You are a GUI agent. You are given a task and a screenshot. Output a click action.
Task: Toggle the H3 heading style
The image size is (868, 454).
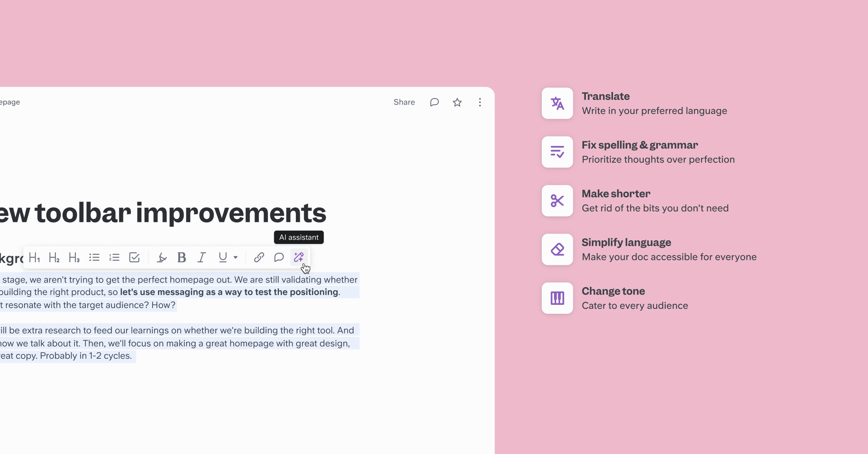[74, 257]
